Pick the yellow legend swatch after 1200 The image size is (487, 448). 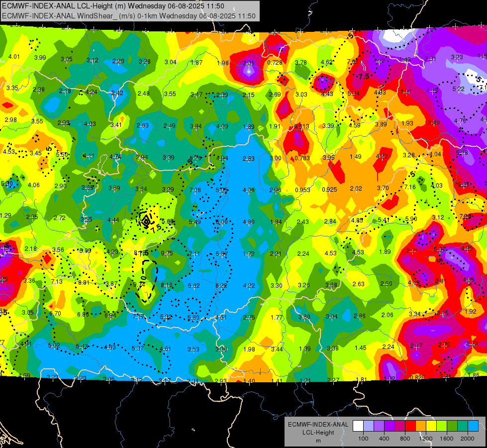(x=431, y=426)
